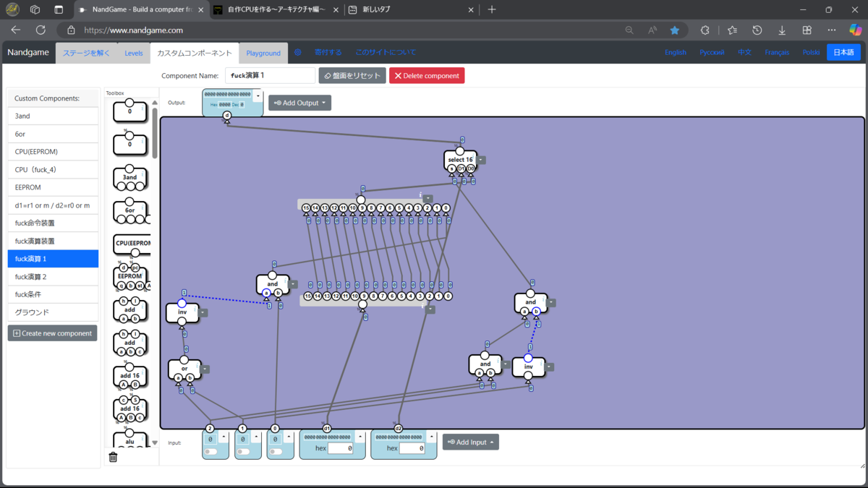Switch to the Levels tab
This screenshot has width=868, height=488.
pos(134,53)
